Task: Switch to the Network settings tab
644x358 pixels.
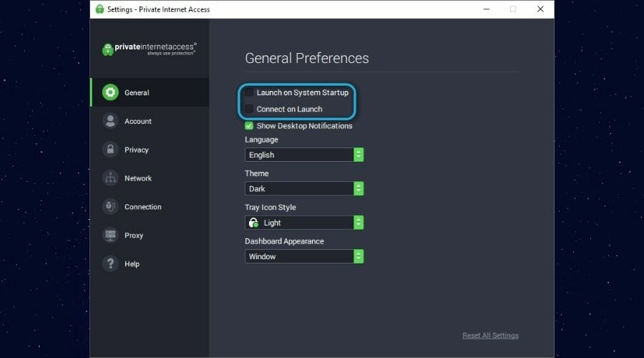Action: pos(138,178)
